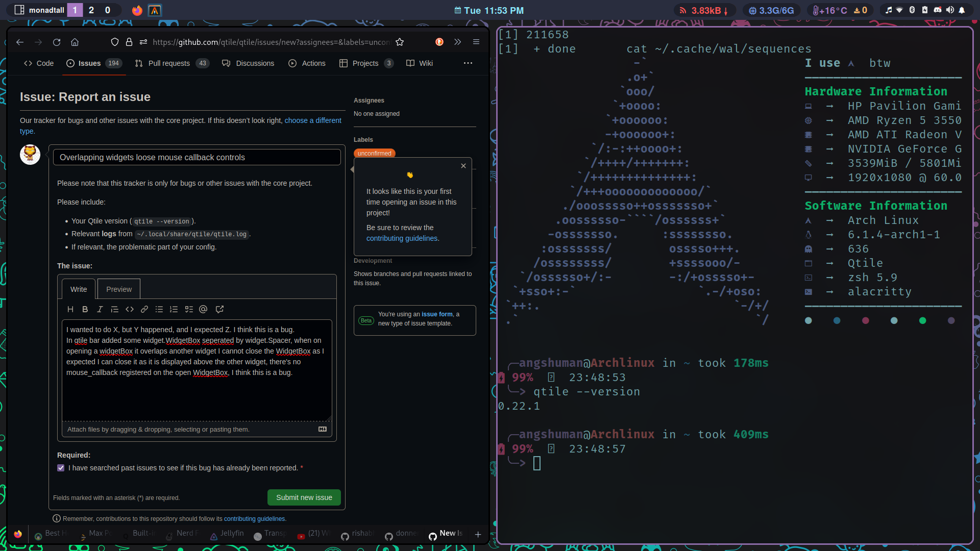Open Firefox's hamburger application menu
This screenshot has width=980, height=551.
[x=476, y=42]
